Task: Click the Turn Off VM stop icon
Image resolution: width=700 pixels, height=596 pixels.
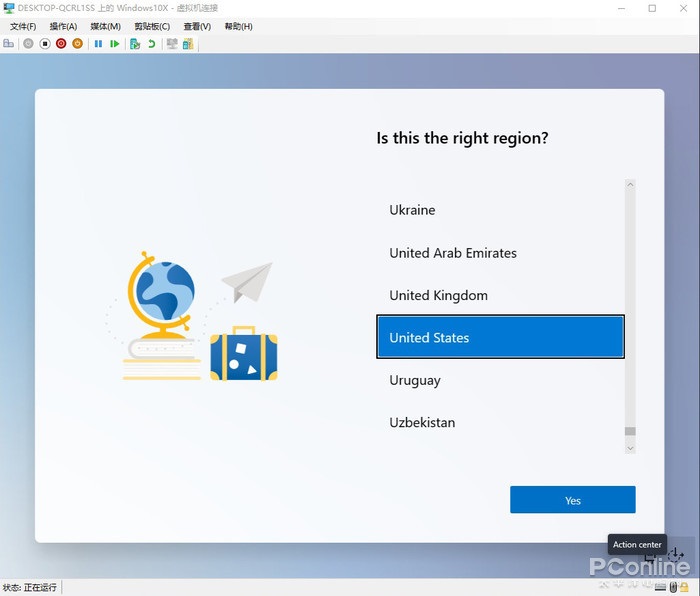Action: click(x=45, y=44)
